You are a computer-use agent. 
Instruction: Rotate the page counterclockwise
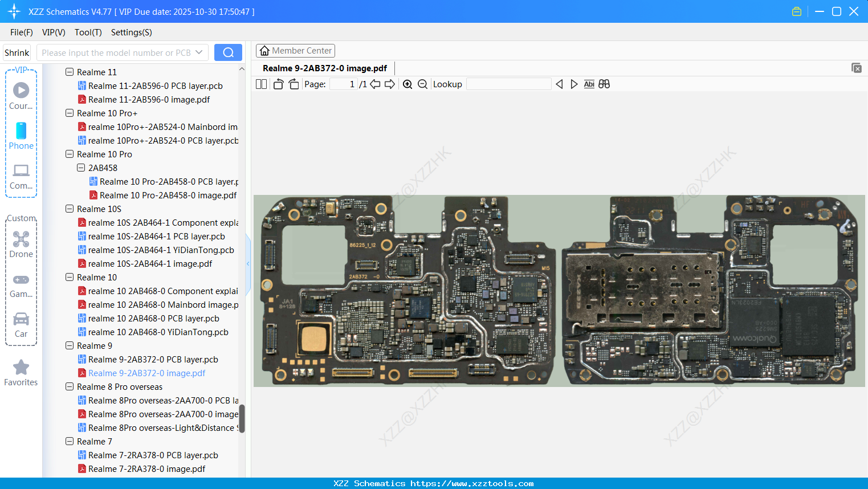click(278, 84)
